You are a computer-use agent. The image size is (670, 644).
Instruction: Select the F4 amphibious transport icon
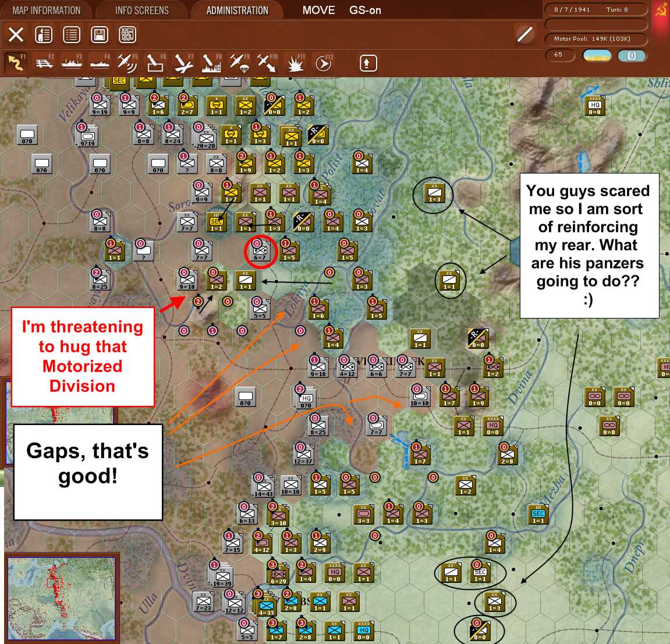100,63
